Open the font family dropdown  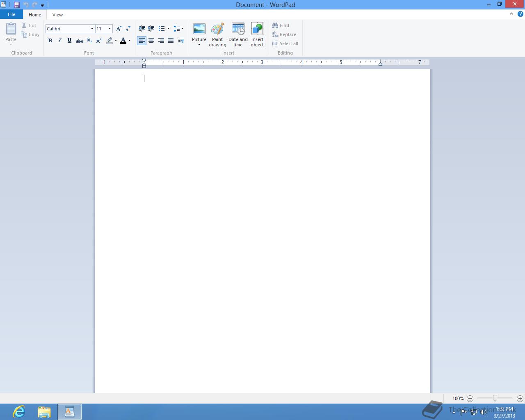click(x=91, y=29)
